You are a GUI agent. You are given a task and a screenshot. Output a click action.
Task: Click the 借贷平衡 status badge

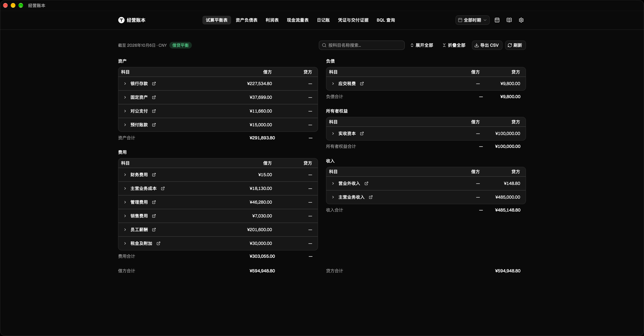coord(180,45)
